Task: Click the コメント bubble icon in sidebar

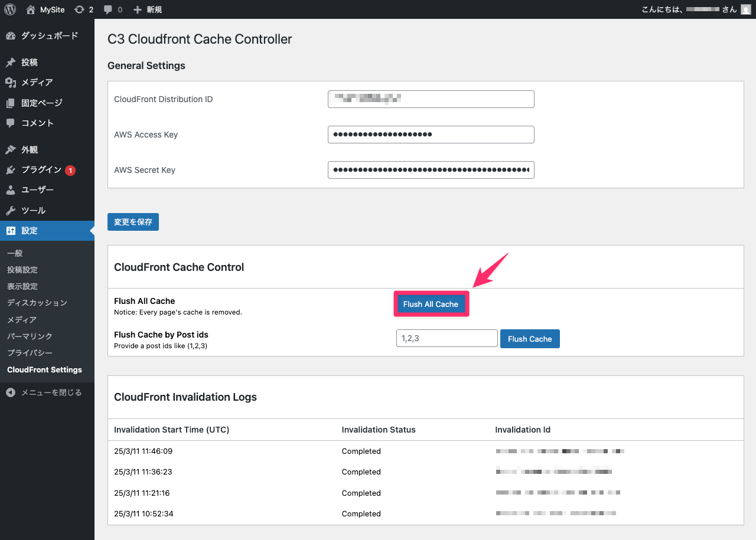Action: (11, 123)
